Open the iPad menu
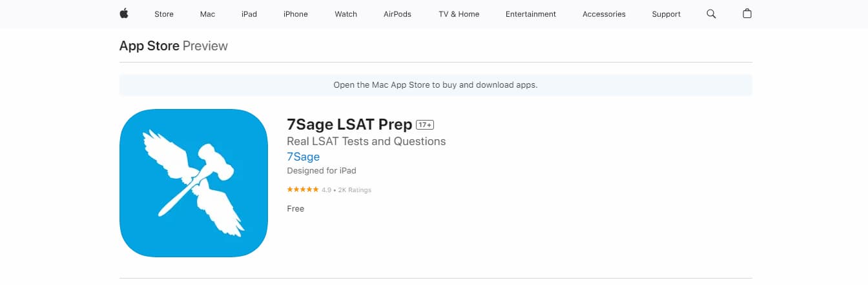Screen dimensions: 868x285 coord(249,14)
